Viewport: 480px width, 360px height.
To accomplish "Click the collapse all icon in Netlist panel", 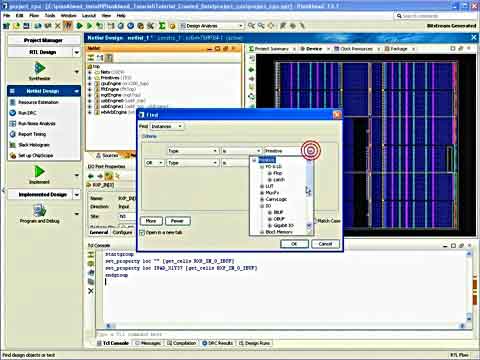I will (91, 58).
